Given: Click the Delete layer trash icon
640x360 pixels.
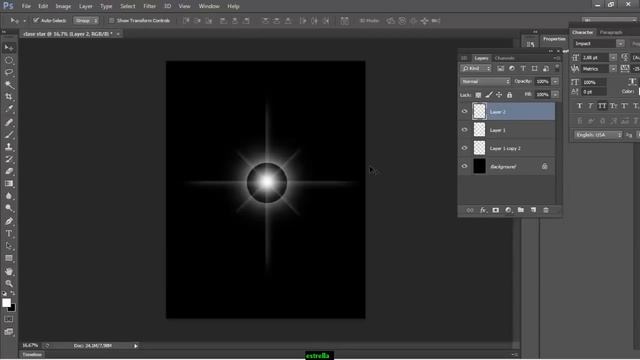Looking at the screenshot, I should [546, 210].
